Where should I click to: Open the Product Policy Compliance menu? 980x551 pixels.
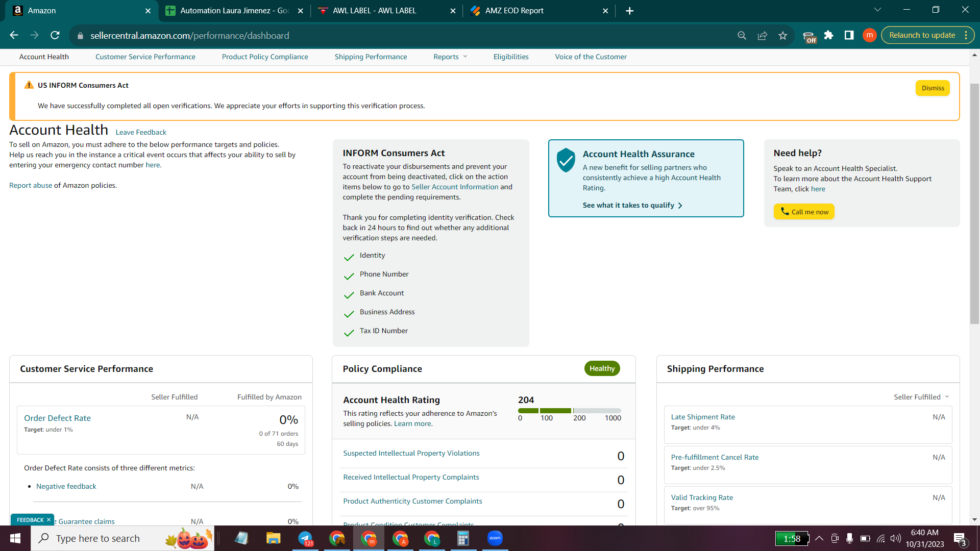265,57
